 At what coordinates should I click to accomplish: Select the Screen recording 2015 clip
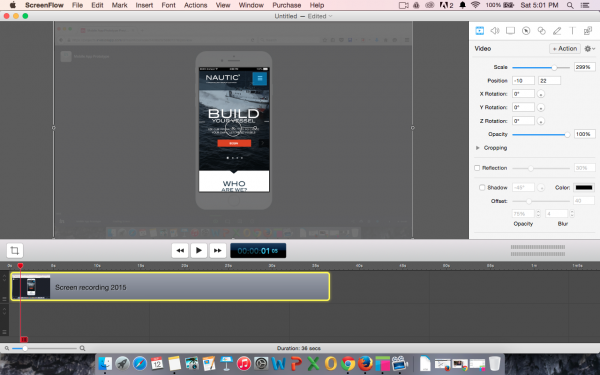click(x=170, y=287)
